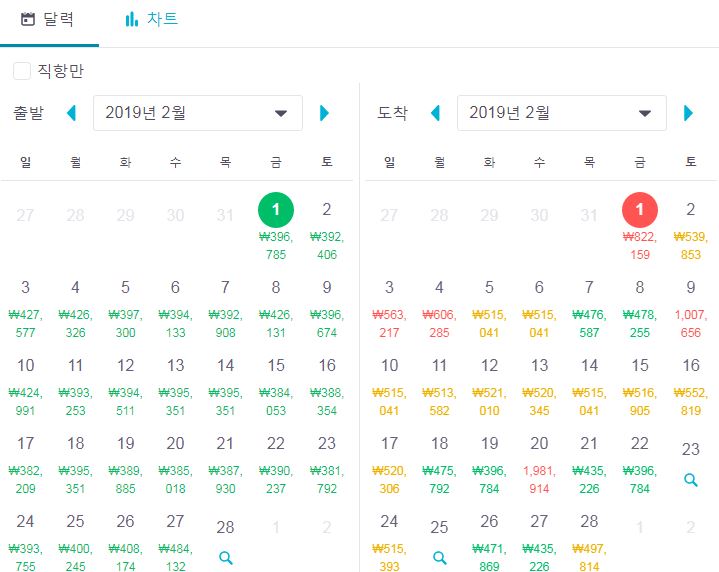Screen dimensions: 719x572
Task: Go to next month in 출발 calendar
Action: coord(324,113)
